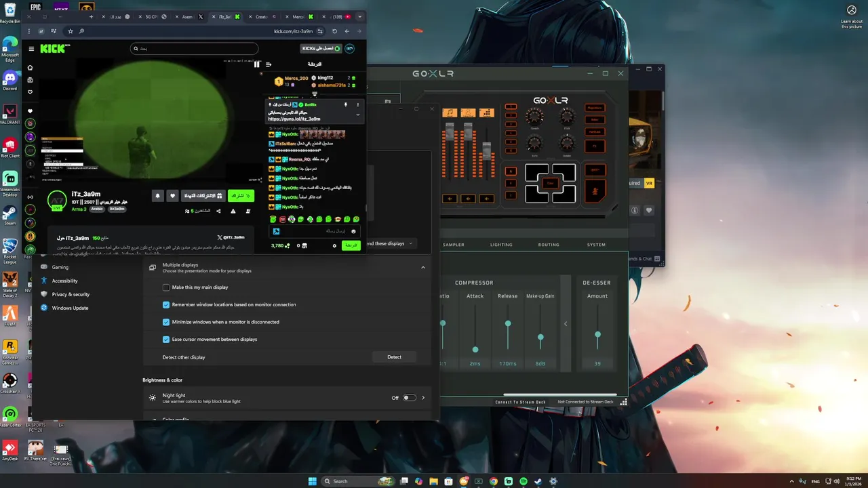Click GoXLR microphone mute button
The width and height of the screenshot is (868, 488).
tap(594, 192)
